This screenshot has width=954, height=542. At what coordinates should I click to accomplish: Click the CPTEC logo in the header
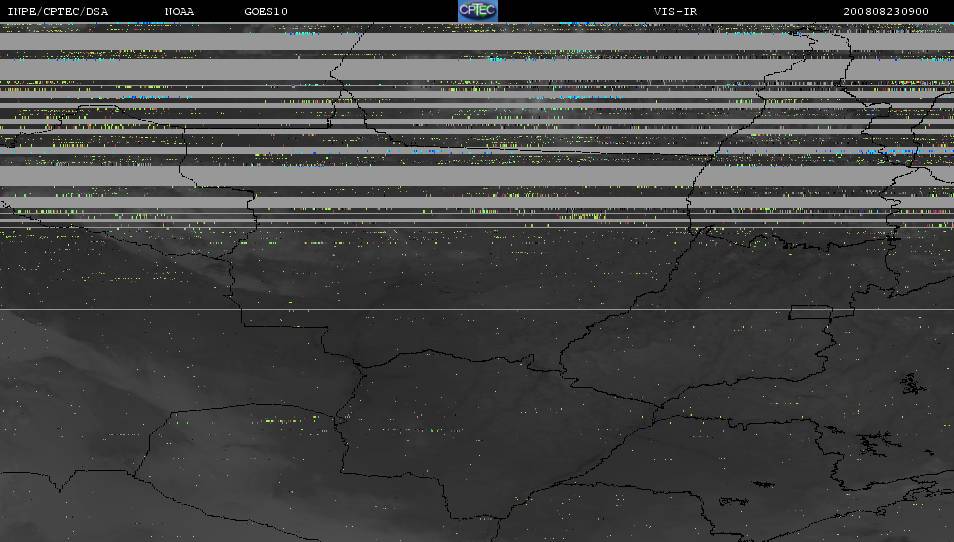click(x=478, y=11)
